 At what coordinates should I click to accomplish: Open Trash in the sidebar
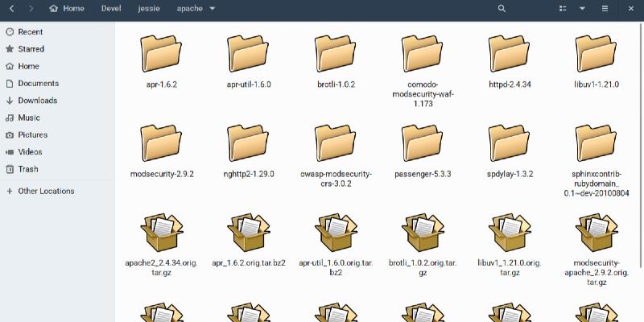(x=28, y=169)
